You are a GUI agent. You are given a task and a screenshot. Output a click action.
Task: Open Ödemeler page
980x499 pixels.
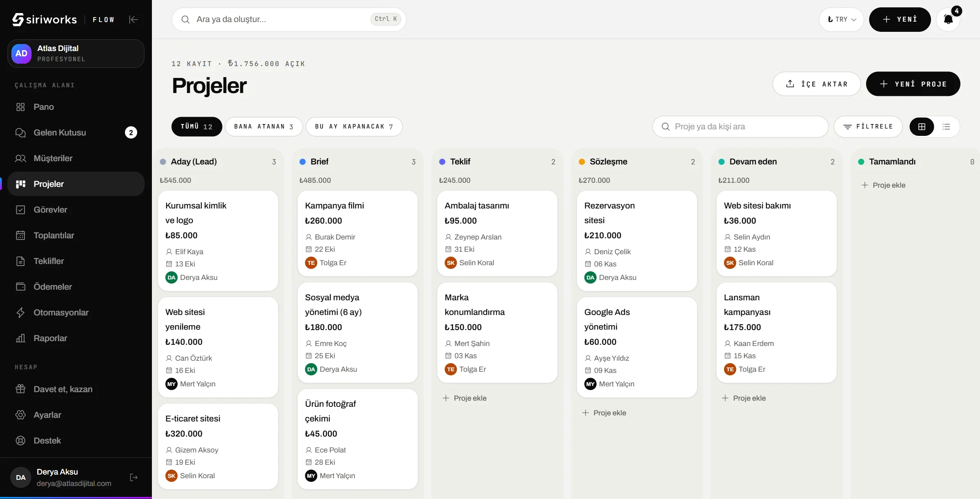[x=76, y=287]
